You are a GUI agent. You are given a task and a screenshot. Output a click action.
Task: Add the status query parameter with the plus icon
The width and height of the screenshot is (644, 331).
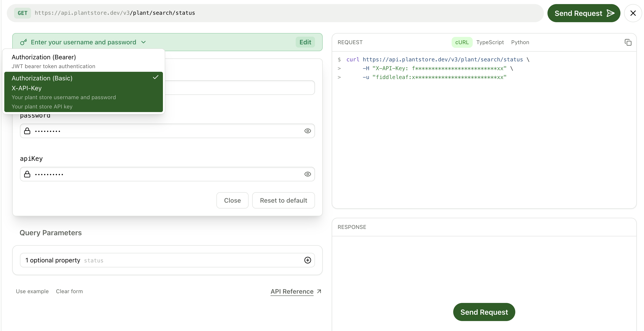[307, 260]
